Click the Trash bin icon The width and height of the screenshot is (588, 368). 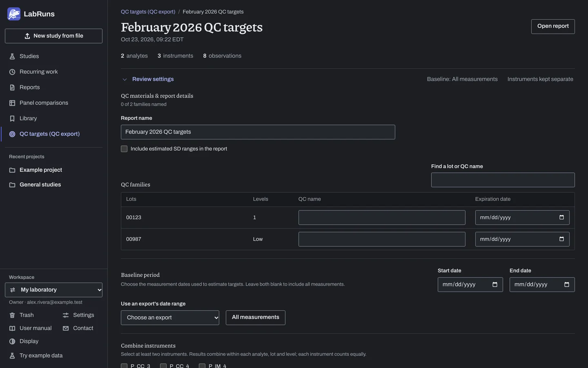click(12, 315)
